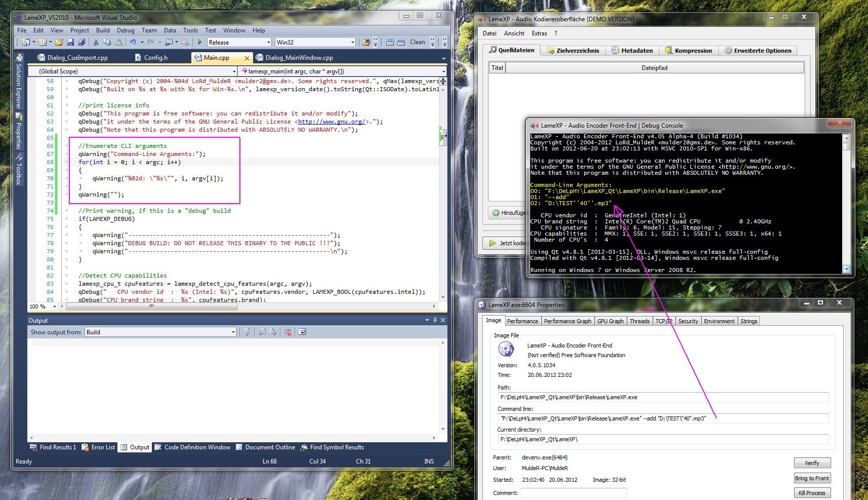Close the Main.cpp editor tab
The image size is (868, 500).
coord(247,58)
